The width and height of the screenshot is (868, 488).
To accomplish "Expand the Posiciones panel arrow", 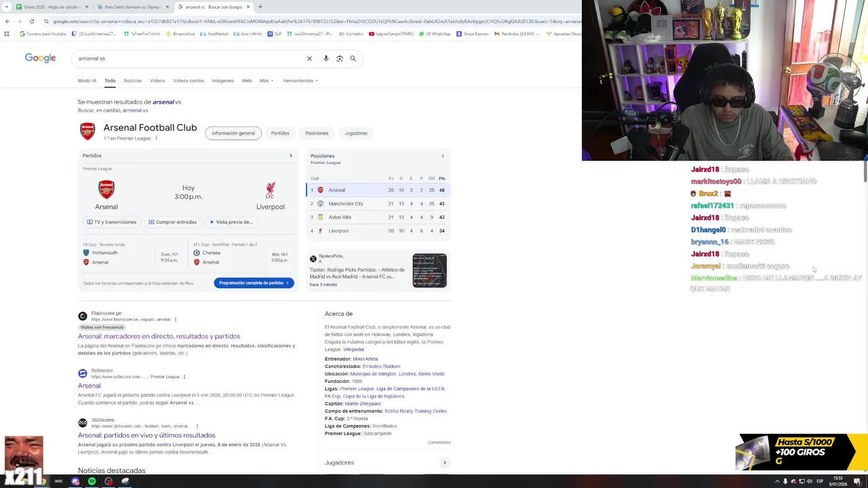I will tap(443, 156).
